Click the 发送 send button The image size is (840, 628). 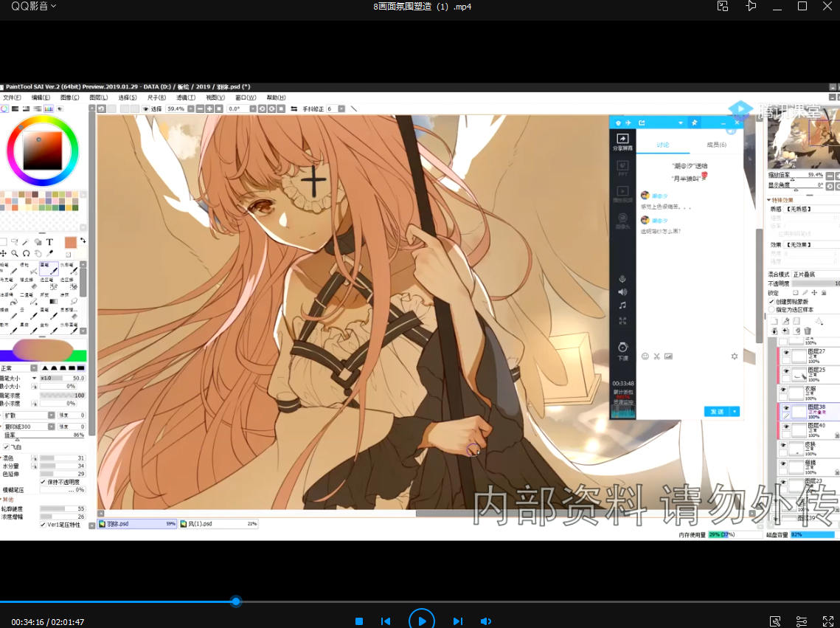coord(717,411)
